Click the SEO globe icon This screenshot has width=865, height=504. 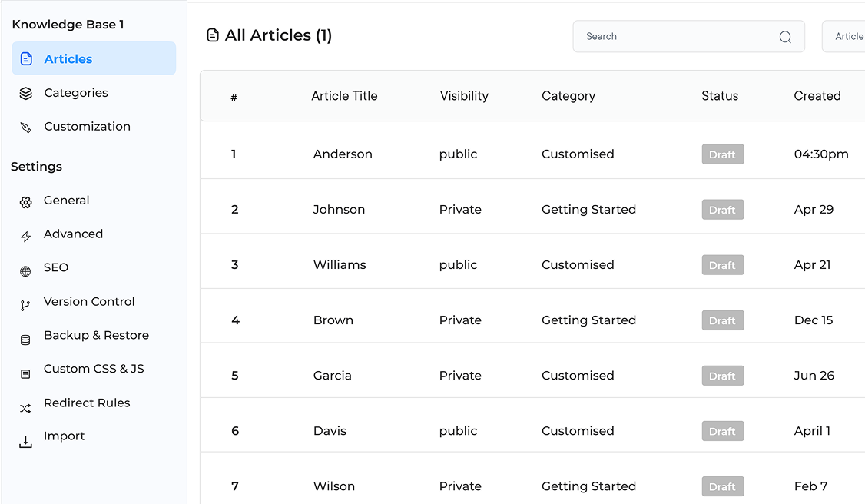(x=25, y=270)
